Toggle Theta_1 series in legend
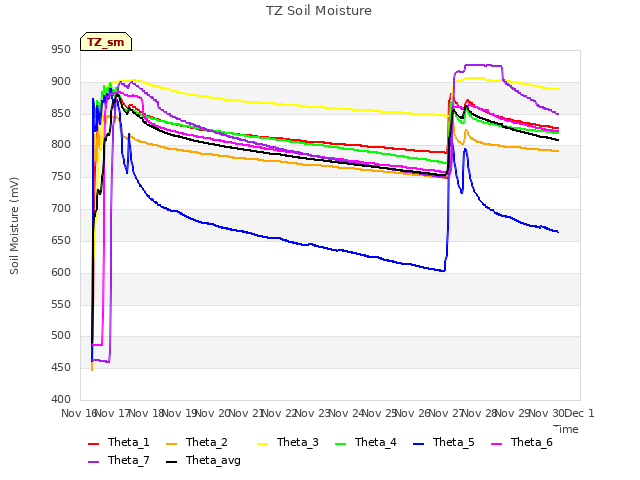 point(119,442)
